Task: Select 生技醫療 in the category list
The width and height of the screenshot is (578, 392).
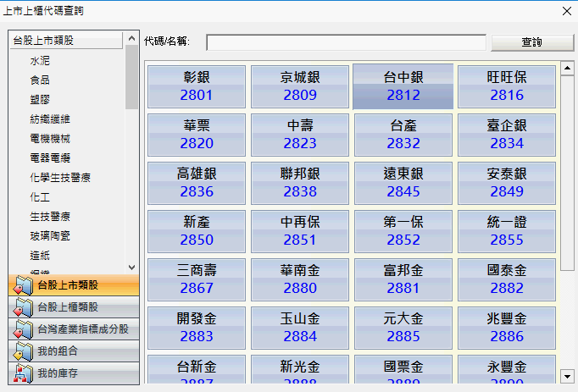Action: click(x=50, y=217)
